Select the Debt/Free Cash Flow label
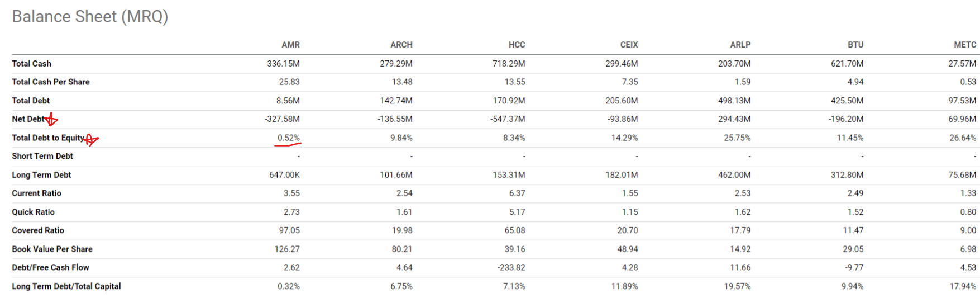 coord(50,268)
